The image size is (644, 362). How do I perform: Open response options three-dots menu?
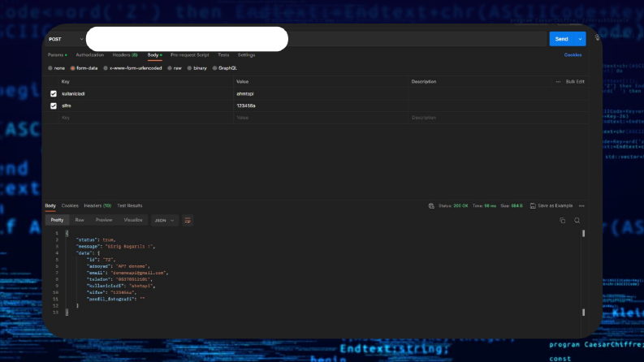click(x=581, y=205)
